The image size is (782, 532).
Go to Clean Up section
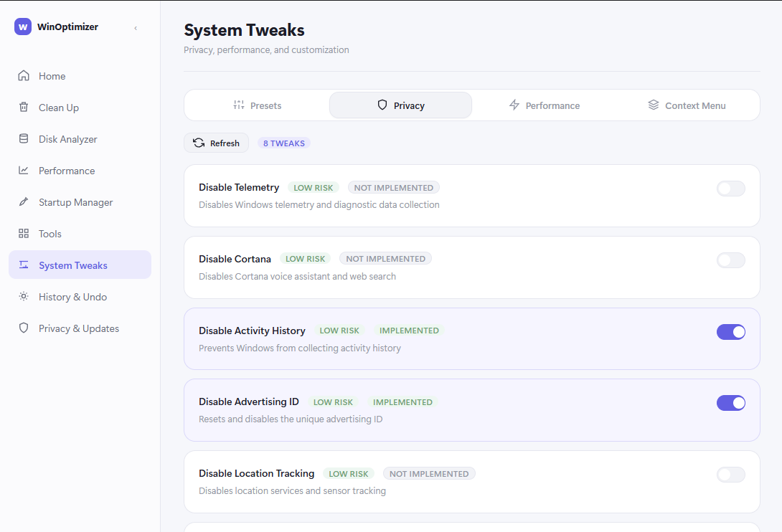click(59, 108)
